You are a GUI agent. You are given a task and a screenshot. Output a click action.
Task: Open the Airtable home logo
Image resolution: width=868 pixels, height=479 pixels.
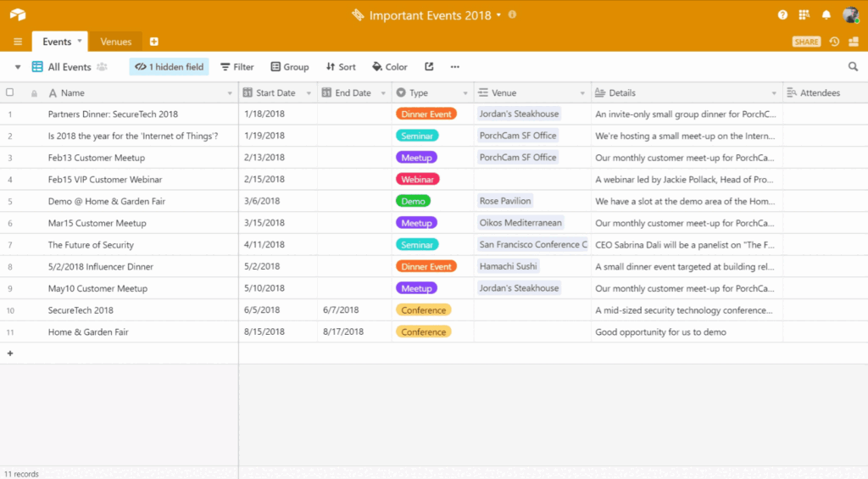click(18, 15)
